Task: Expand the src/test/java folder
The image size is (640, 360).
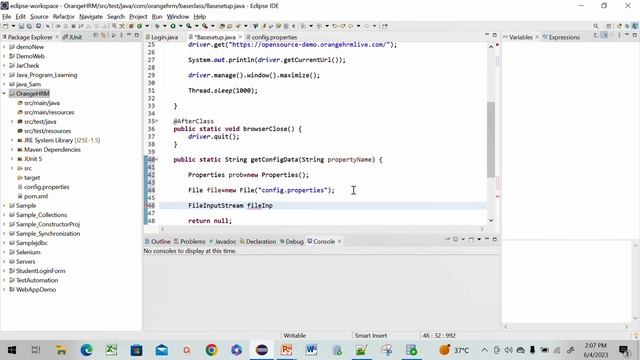Action: (12, 122)
